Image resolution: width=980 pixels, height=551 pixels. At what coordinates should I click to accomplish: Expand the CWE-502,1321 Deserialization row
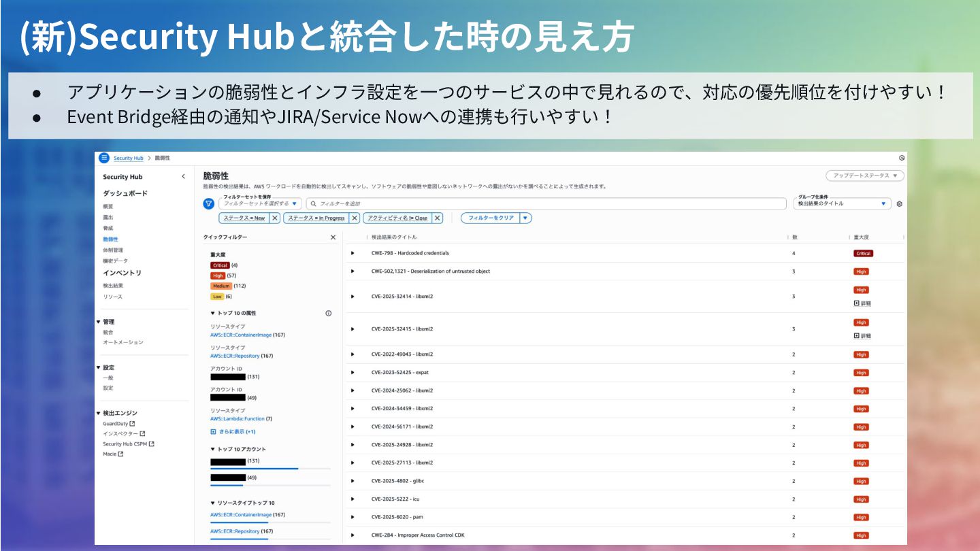point(353,271)
